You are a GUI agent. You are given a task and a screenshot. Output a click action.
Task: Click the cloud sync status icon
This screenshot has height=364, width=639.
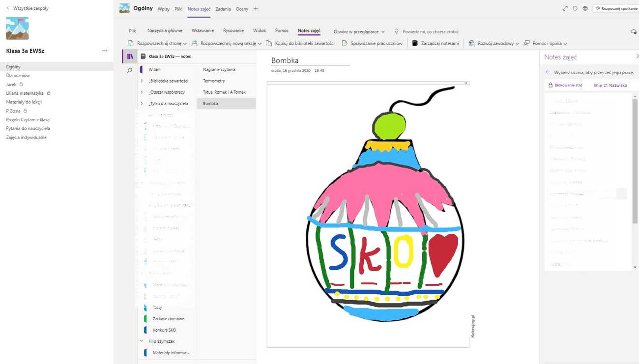(634, 31)
